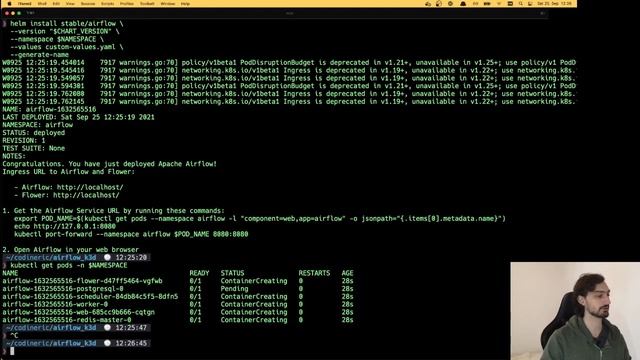
Task: Click the clock icon beside 12:25:47 prompt
Action: pos(107,327)
